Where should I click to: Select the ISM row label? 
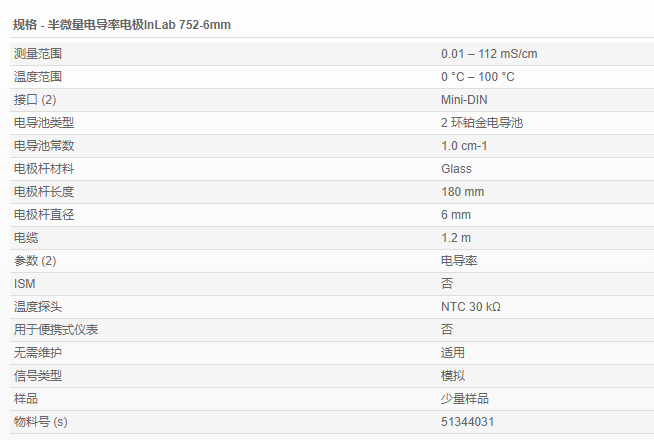(24, 284)
